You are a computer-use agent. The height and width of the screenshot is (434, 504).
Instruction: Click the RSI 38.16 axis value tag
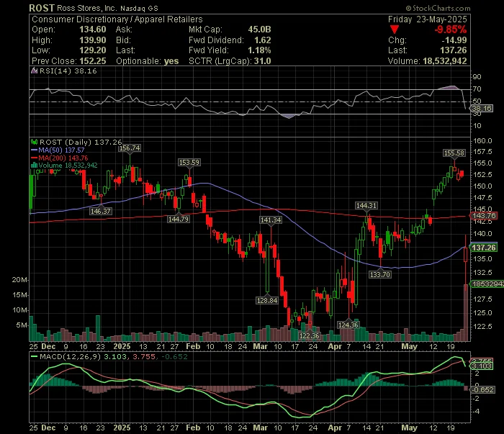482,108
